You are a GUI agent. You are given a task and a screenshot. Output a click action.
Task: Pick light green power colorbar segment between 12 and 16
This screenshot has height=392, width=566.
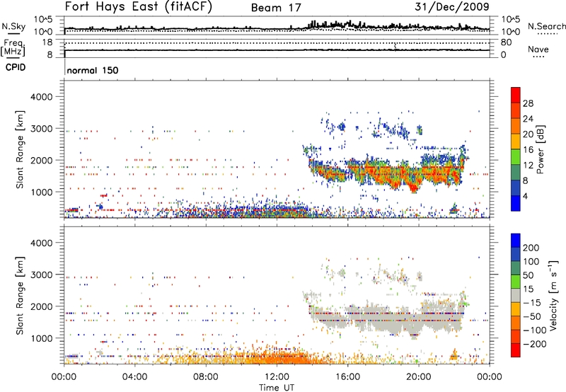516,157
